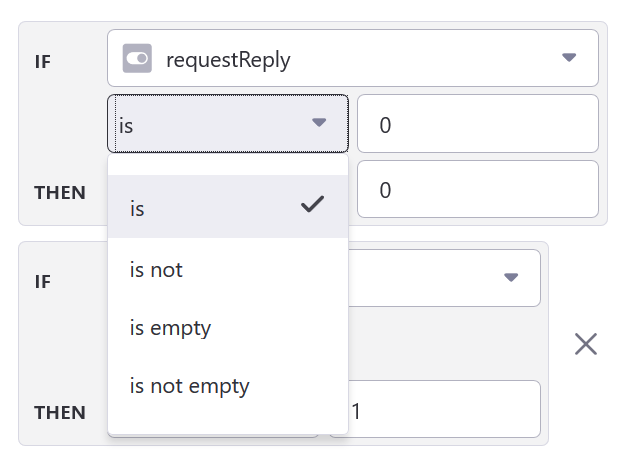Pick the "is empty" operator option
Screen dimensions: 627x463
point(170,327)
